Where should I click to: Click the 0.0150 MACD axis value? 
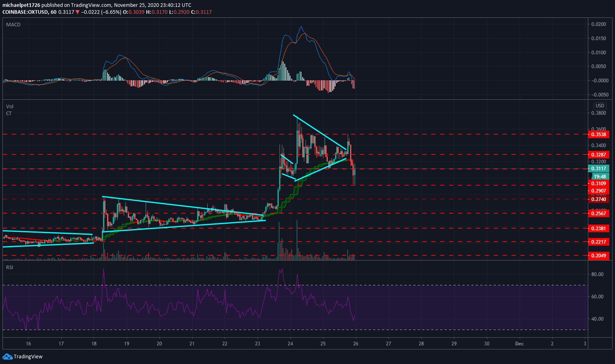[598, 39]
